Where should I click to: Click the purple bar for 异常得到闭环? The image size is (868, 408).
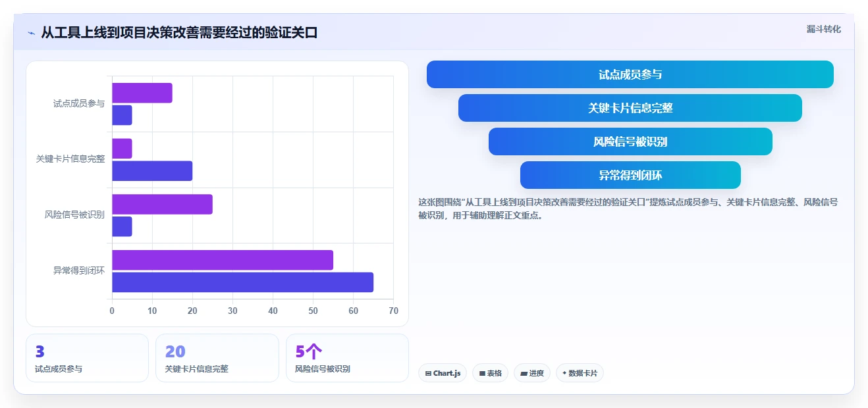point(223,260)
